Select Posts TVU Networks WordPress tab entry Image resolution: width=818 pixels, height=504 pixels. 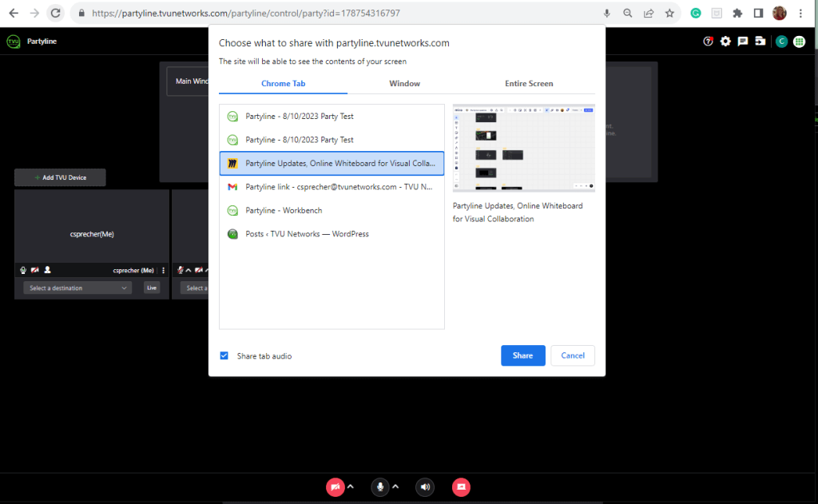pyautogui.click(x=332, y=234)
